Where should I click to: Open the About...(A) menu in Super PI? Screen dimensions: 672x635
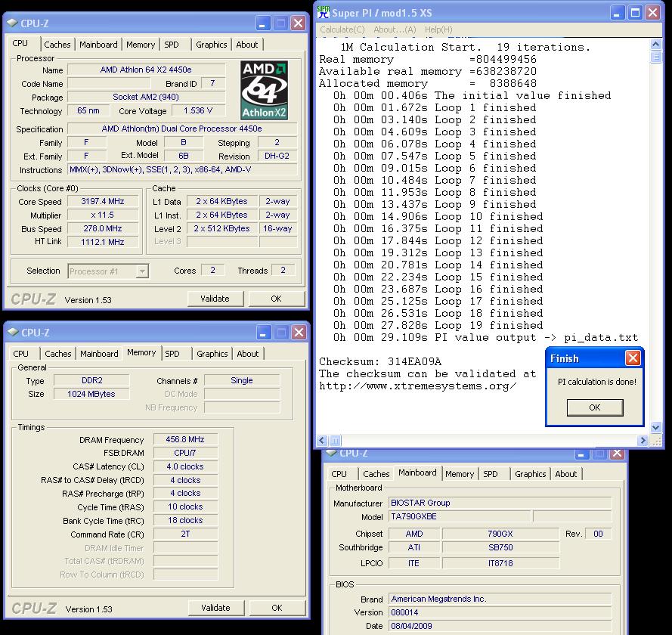(x=395, y=29)
